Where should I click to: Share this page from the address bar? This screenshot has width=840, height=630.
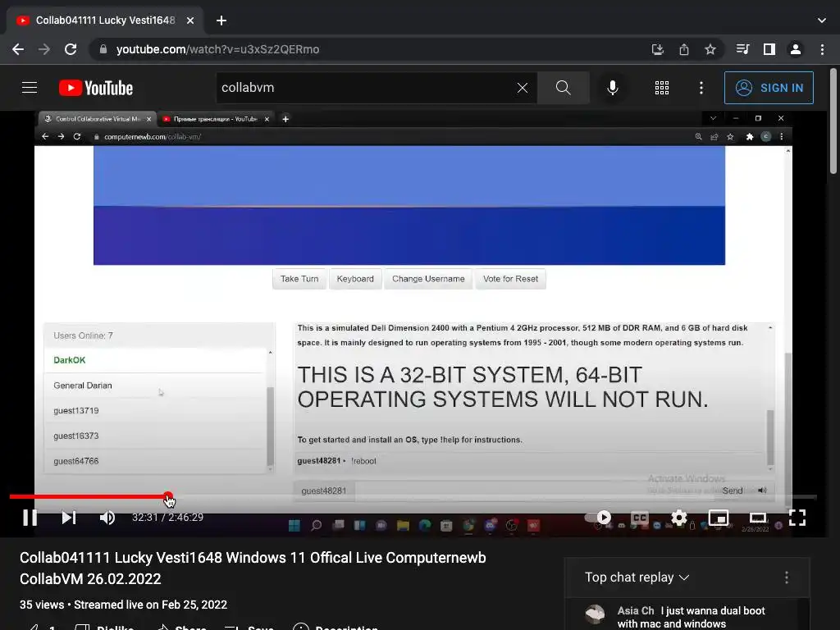tap(684, 49)
